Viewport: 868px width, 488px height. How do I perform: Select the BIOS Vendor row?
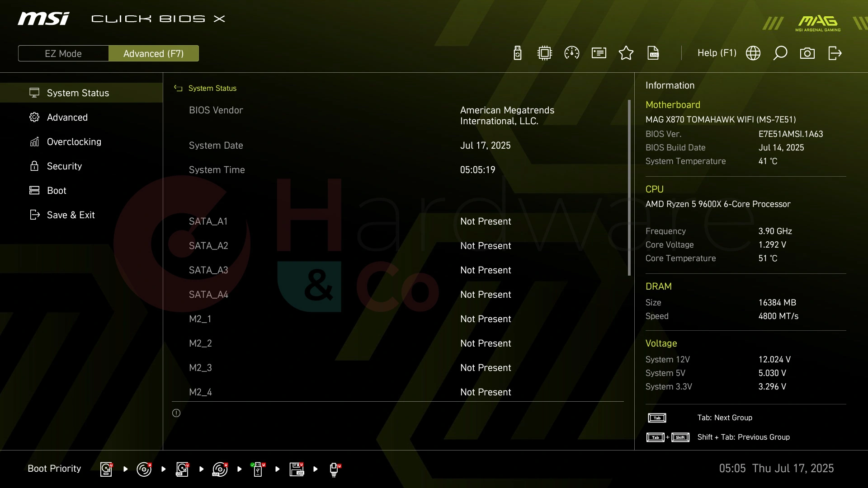click(x=398, y=116)
